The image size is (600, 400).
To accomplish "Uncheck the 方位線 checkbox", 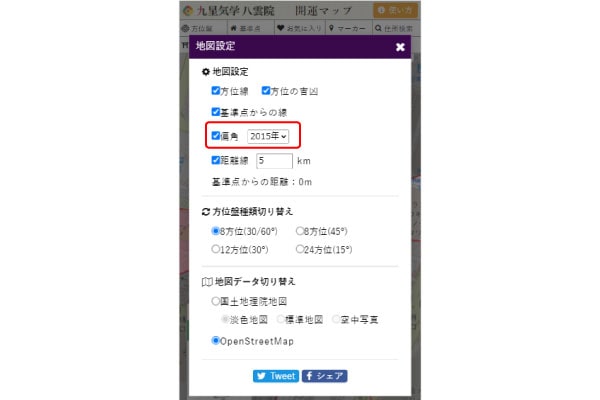I will pyautogui.click(x=215, y=91).
